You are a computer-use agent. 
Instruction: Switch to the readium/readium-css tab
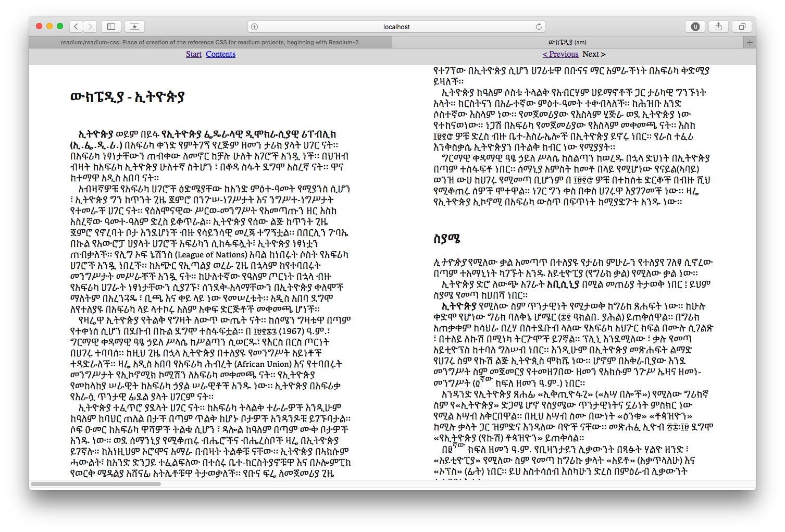pyautogui.click(x=210, y=42)
